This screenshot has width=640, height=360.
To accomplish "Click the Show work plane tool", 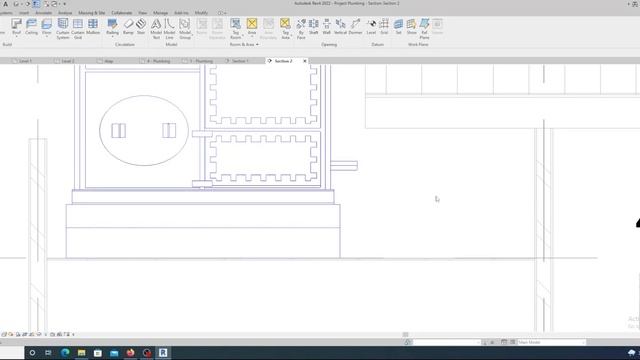I will [411, 28].
